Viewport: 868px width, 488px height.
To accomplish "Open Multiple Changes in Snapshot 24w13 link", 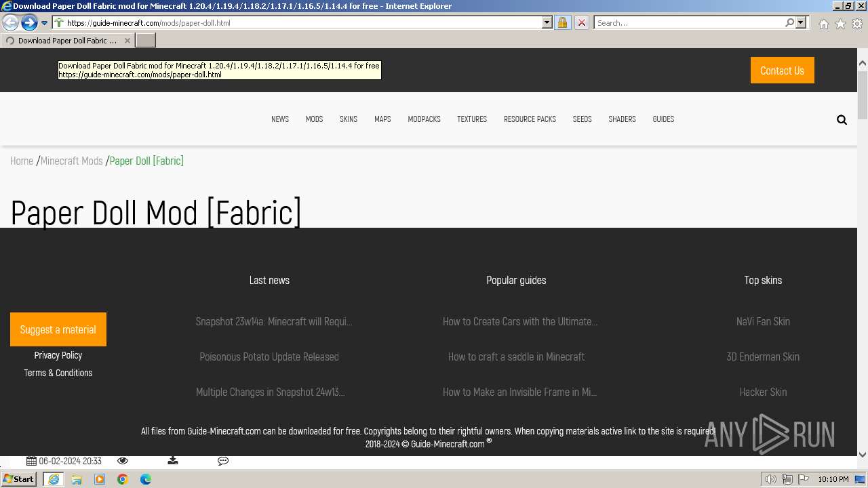I will 270,392.
